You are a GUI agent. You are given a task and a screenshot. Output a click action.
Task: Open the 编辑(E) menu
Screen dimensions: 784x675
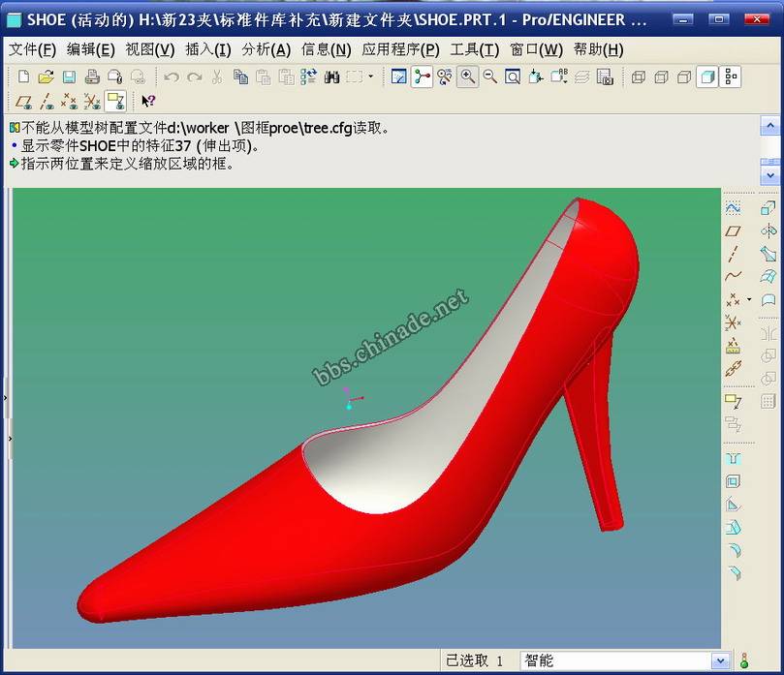pyautogui.click(x=90, y=49)
